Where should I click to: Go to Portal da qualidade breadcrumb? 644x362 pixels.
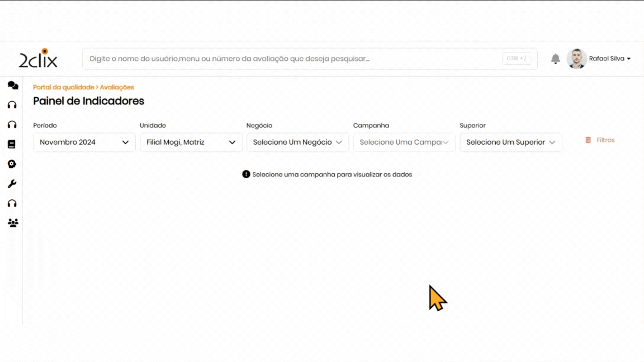(x=63, y=87)
